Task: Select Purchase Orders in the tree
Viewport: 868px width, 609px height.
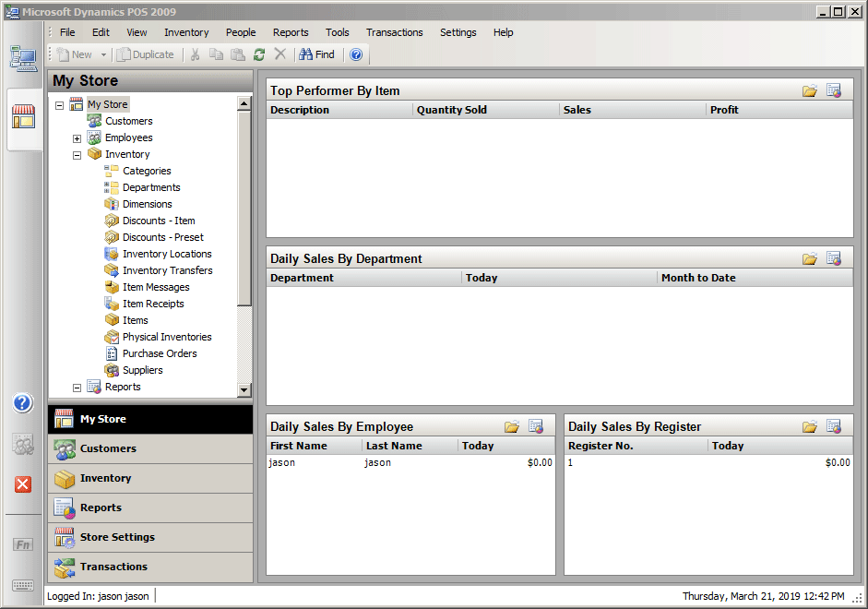Action: [x=160, y=353]
